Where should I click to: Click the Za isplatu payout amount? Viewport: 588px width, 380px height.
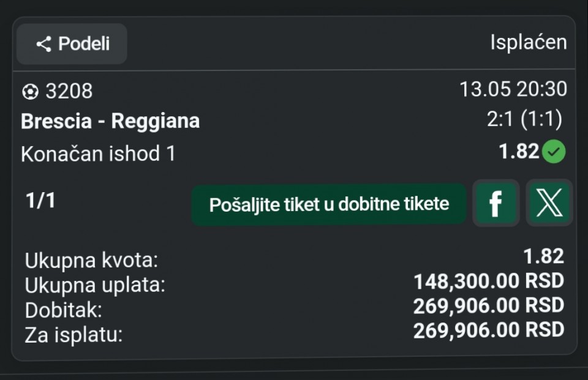(489, 330)
